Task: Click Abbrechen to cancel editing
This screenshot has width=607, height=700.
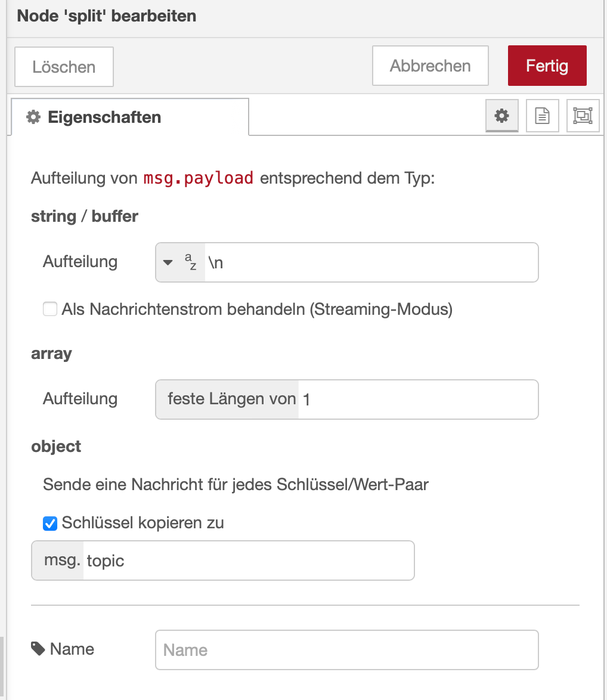Action: (430, 66)
